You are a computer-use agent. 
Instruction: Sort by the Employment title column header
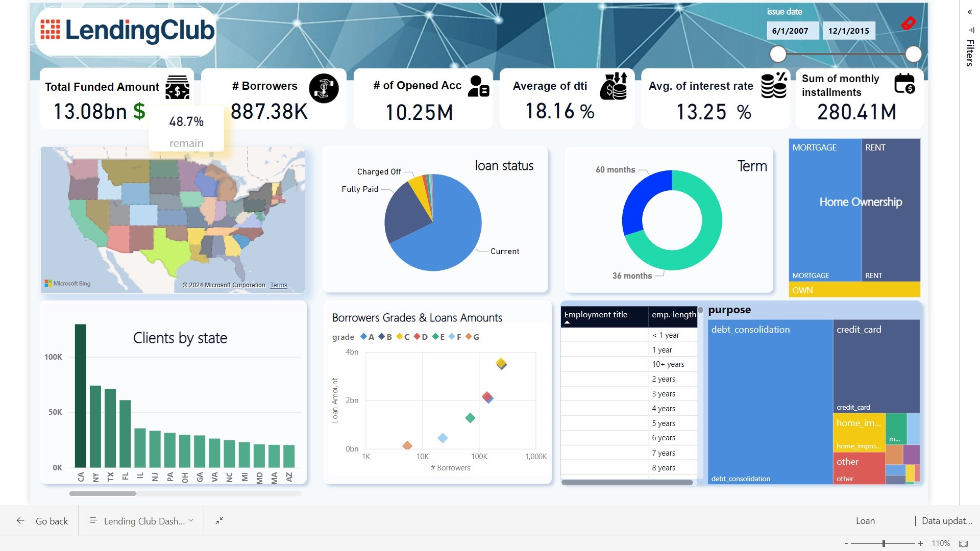pos(596,315)
